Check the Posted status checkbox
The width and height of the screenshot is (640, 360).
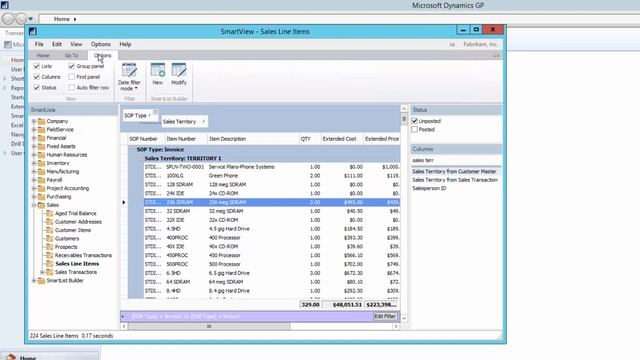coord(415,129)
